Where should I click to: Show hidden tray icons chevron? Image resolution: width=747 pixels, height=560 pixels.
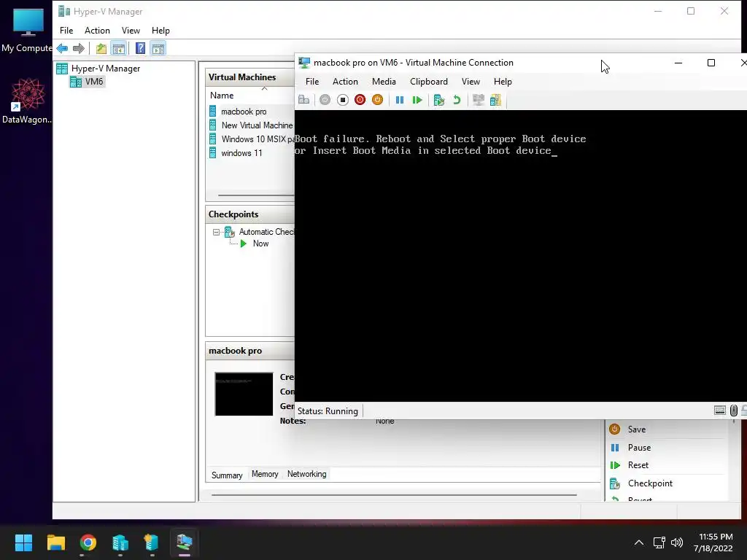point(639,542)
